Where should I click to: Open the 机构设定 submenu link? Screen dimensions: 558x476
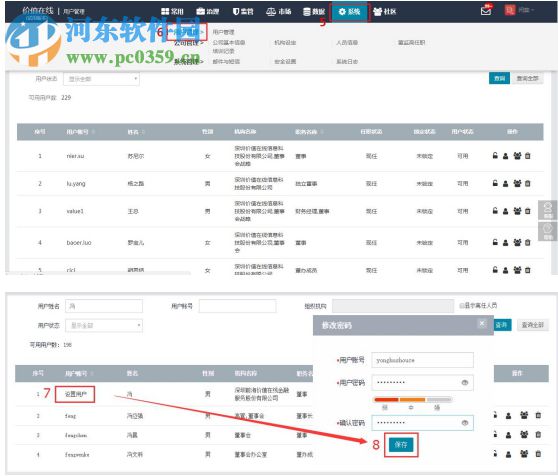pyautogui.click(x=285, y=42)
